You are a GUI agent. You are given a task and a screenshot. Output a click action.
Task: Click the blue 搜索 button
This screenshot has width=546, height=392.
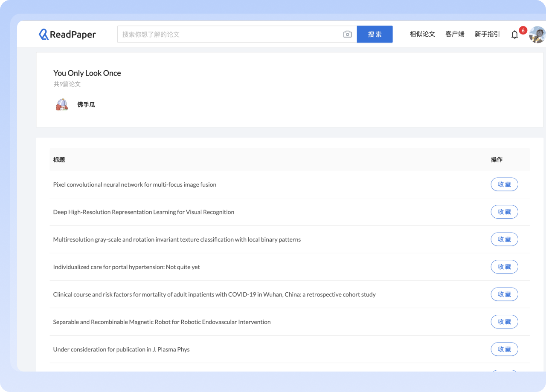click(375, 35)
